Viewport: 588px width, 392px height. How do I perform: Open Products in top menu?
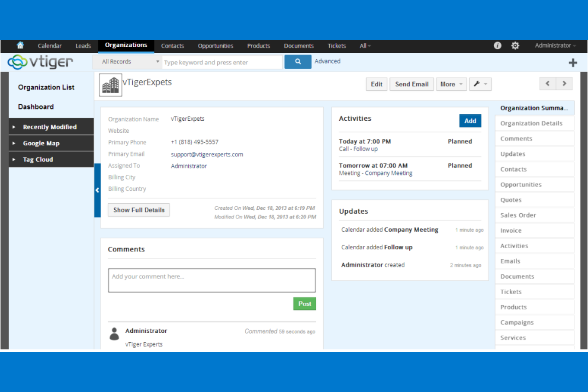pyautogui.click(x=258, y=46)
